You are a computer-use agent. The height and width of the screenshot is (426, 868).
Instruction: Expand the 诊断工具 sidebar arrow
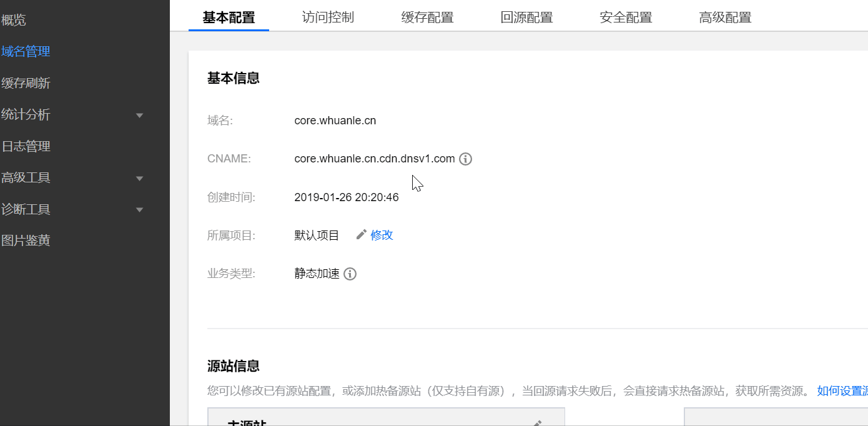click(139, 209)
